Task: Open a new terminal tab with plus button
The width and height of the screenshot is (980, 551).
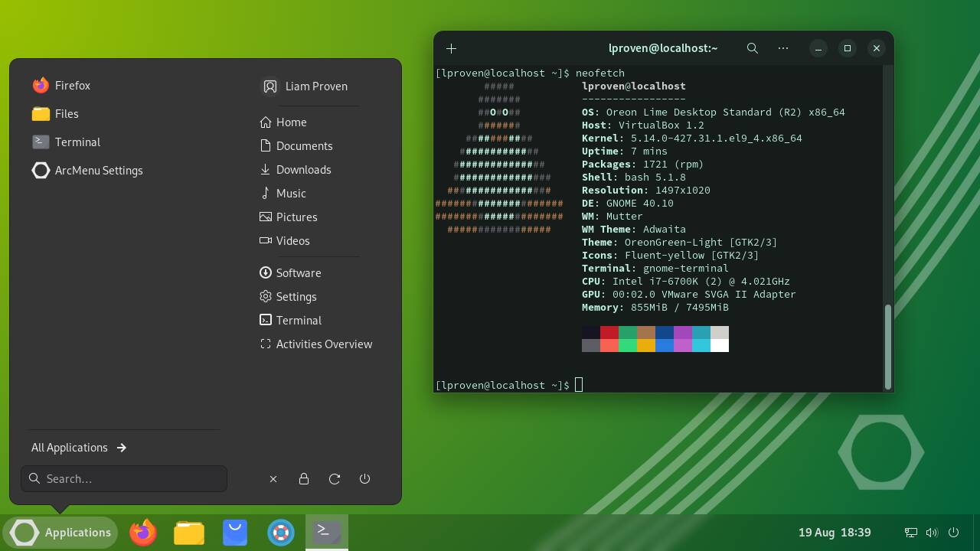Action: pos(452,48)
